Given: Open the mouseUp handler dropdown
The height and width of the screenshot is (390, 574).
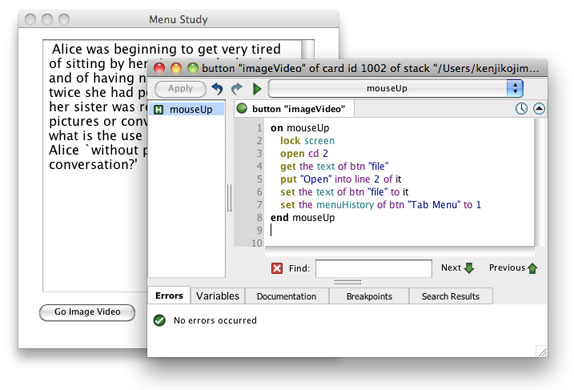Looking at the screenshot, I should click(x=396, y=88).
